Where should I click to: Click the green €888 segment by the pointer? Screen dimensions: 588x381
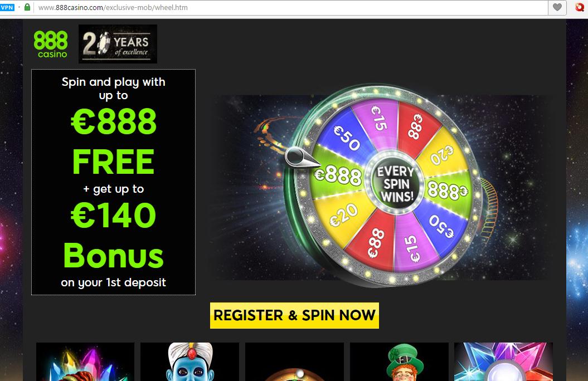[x=338, y=175]
